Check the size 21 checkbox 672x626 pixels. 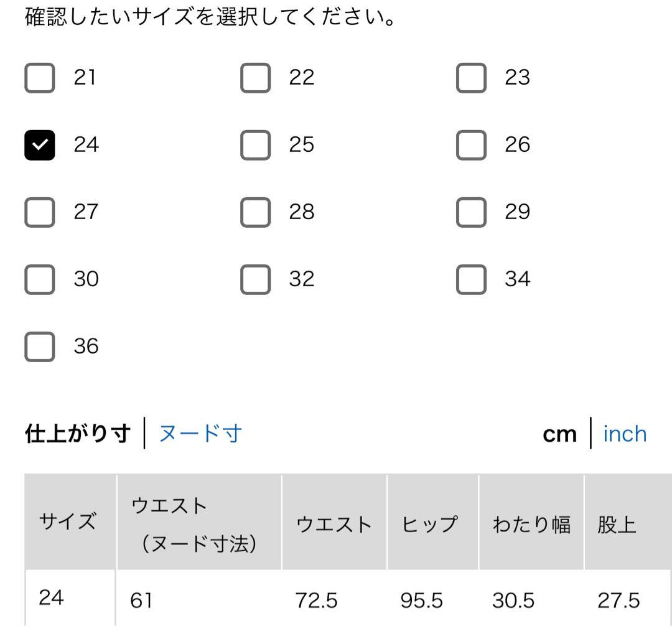pos(40,78)
